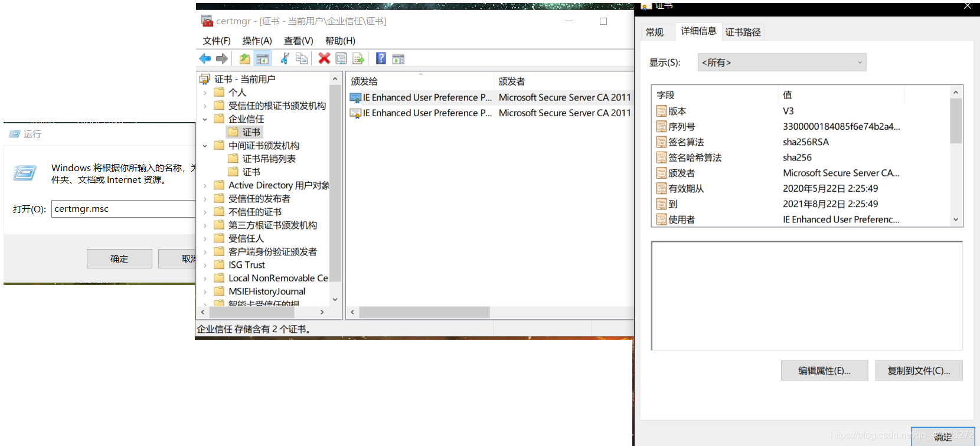Toggle Show/Hide Console Tree toolbar icon
Viewport: 980px width, 446px height.
click(x=262, y=58)
